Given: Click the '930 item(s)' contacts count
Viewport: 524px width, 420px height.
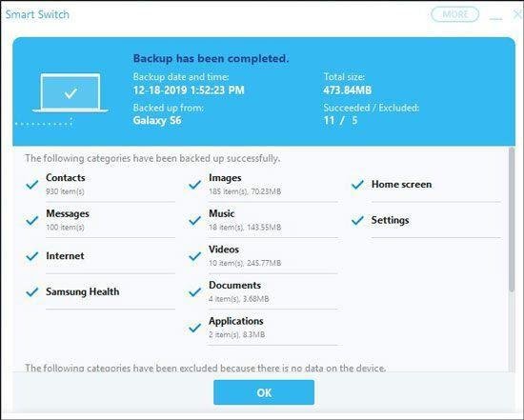Looking at the screenshot, I should 65,191.
